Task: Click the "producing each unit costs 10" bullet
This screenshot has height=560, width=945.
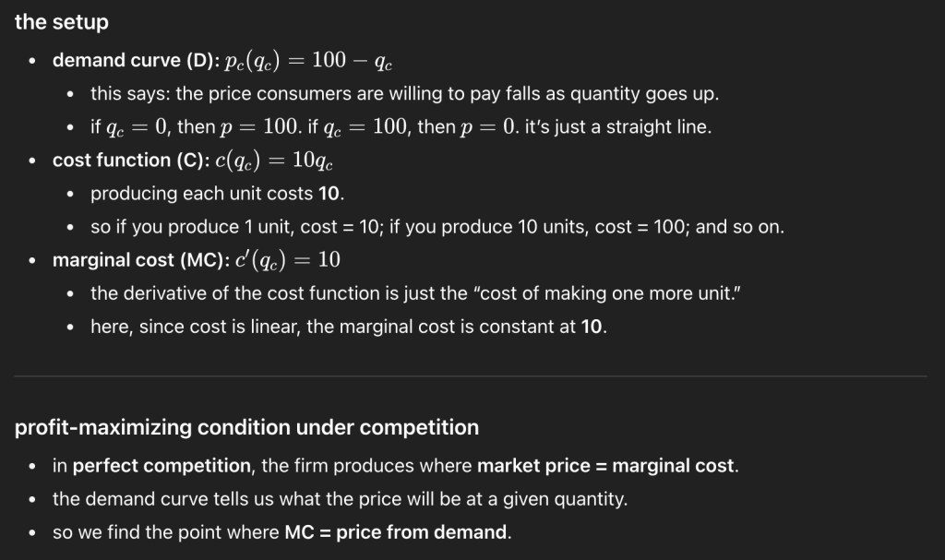Action: click(218, 194)
